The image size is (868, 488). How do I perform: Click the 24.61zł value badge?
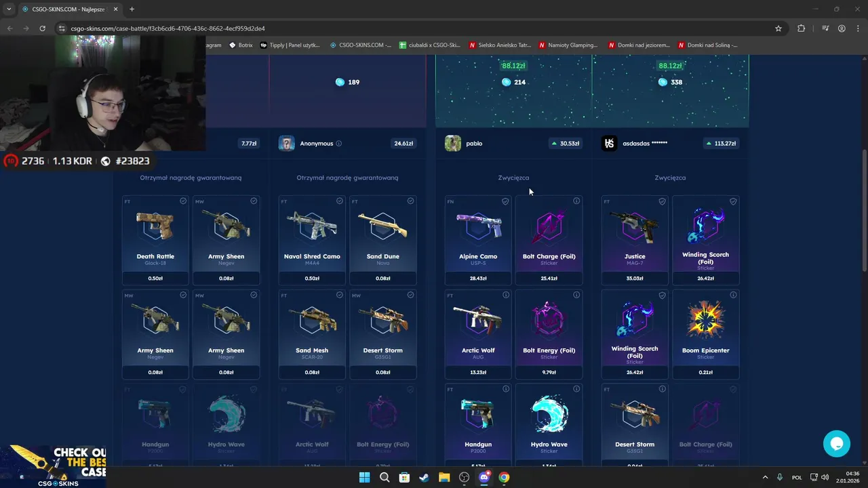(x=403, y=144)
